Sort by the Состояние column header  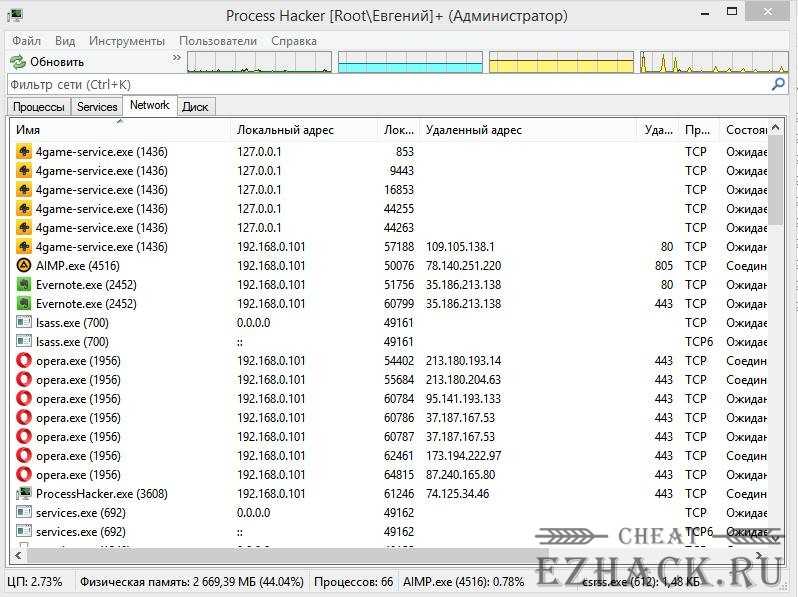(746, 130)
